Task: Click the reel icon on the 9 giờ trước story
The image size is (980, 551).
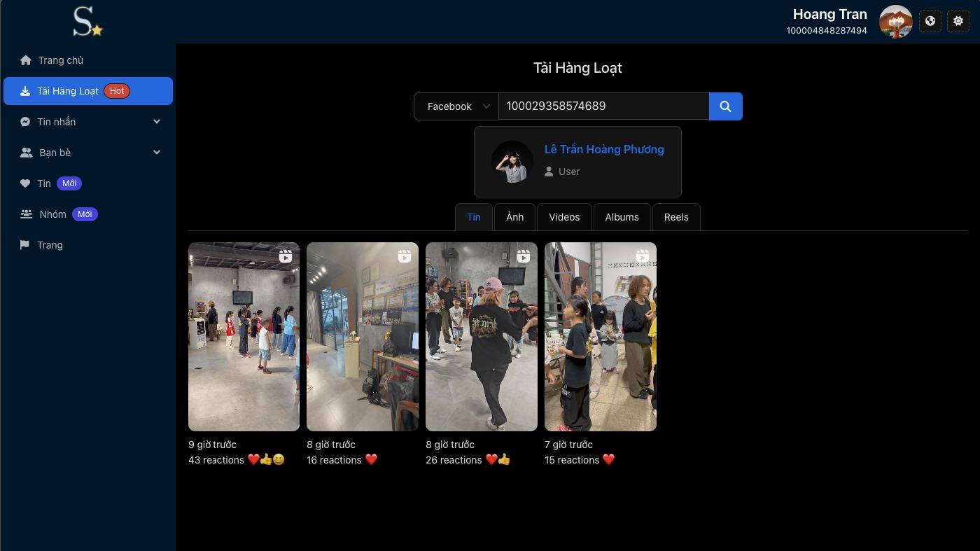Action: (x=286, y=257)
